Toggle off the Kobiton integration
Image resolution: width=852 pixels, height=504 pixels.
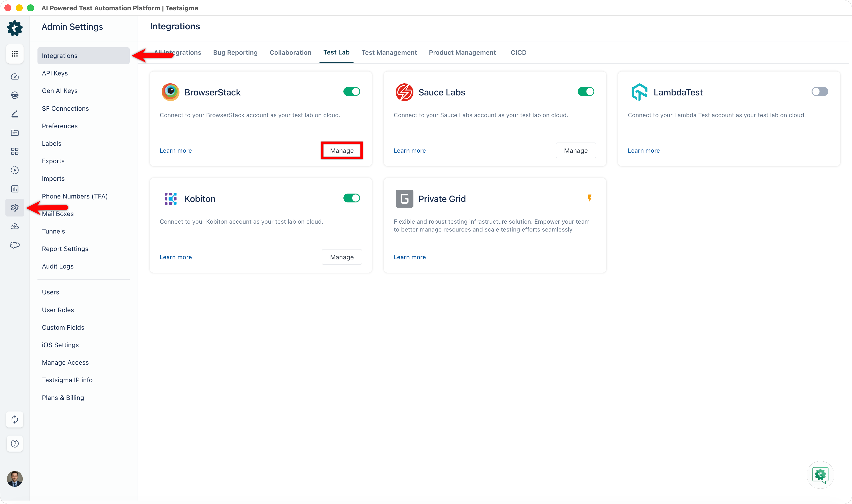pos(352,198)
